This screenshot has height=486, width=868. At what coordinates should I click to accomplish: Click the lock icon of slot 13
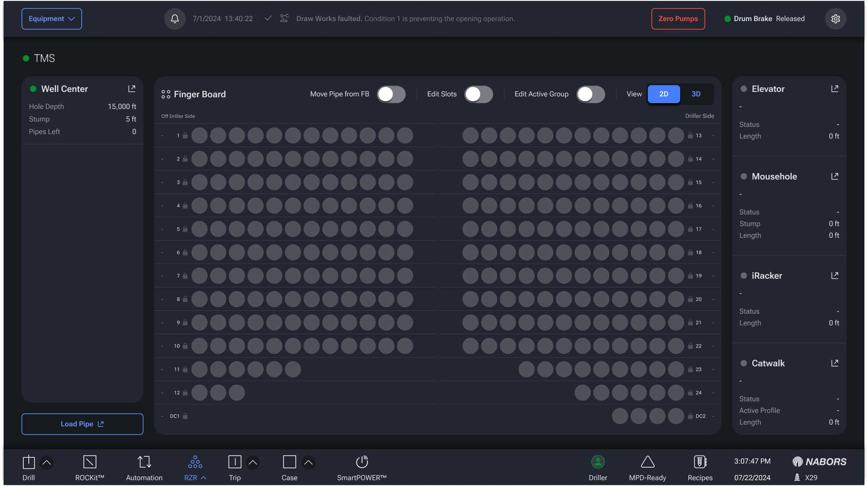[690, 135]
